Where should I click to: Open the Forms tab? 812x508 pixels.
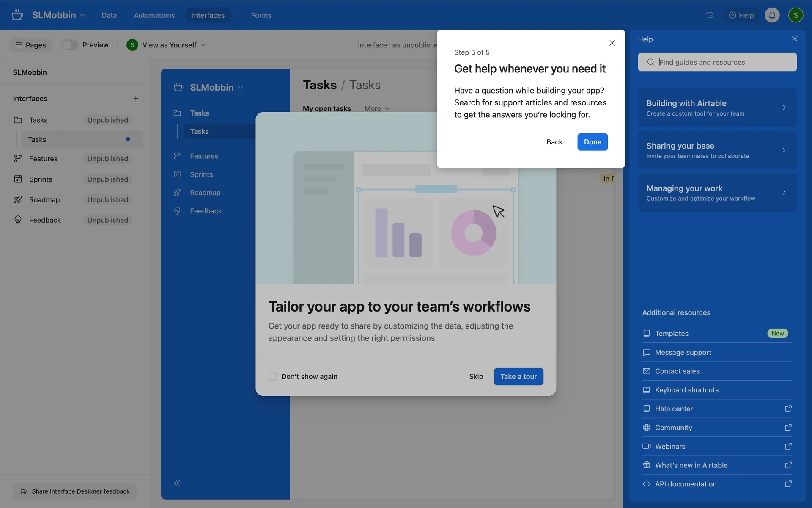261,15
